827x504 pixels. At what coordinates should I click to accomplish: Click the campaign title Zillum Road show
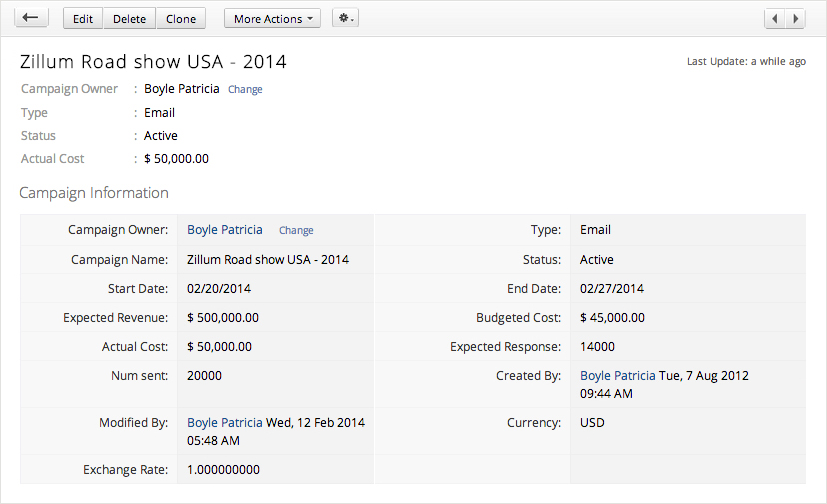click(x=153, y=62)
